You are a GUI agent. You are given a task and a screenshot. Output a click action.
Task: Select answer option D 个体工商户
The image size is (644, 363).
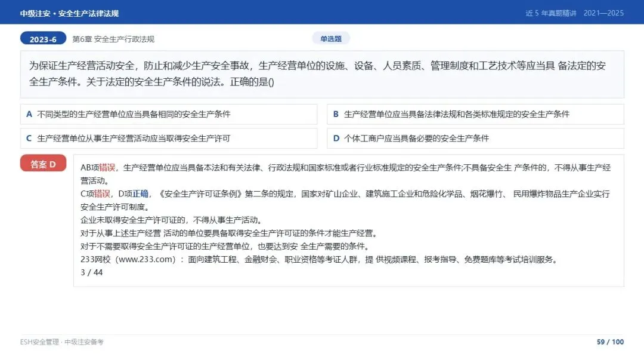click(x=475, y=138)
